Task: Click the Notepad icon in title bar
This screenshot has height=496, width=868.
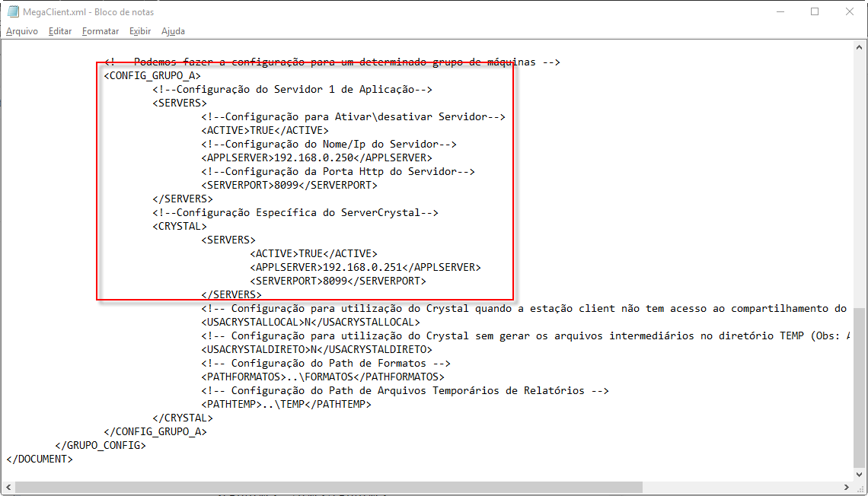Action: pos(13,11)
